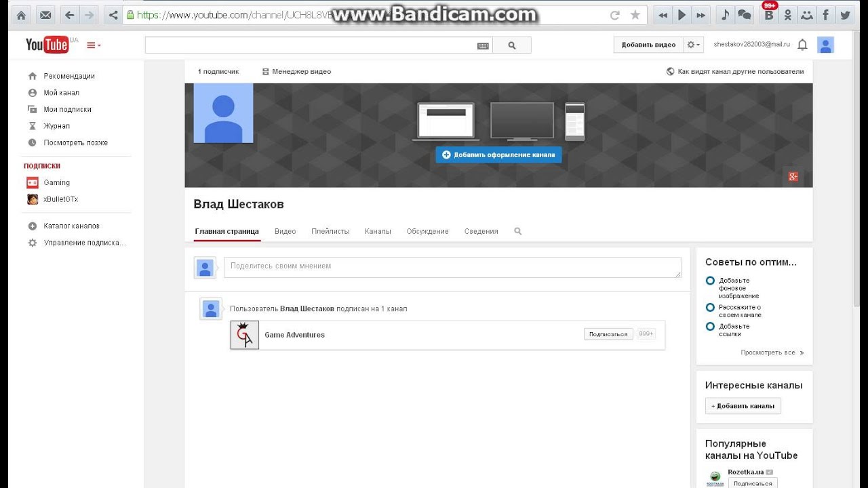868x488 pixels.
Task: Open Журнал in sidebar
Action: 56,126
